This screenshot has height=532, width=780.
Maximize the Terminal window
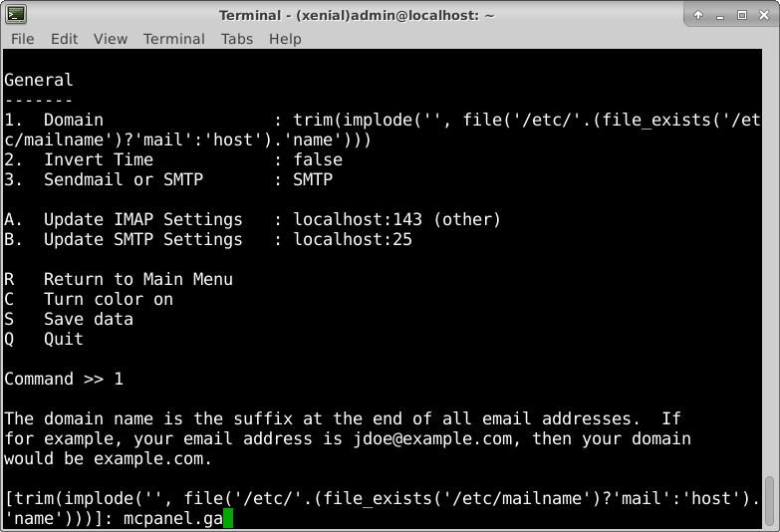coord(741,14)
